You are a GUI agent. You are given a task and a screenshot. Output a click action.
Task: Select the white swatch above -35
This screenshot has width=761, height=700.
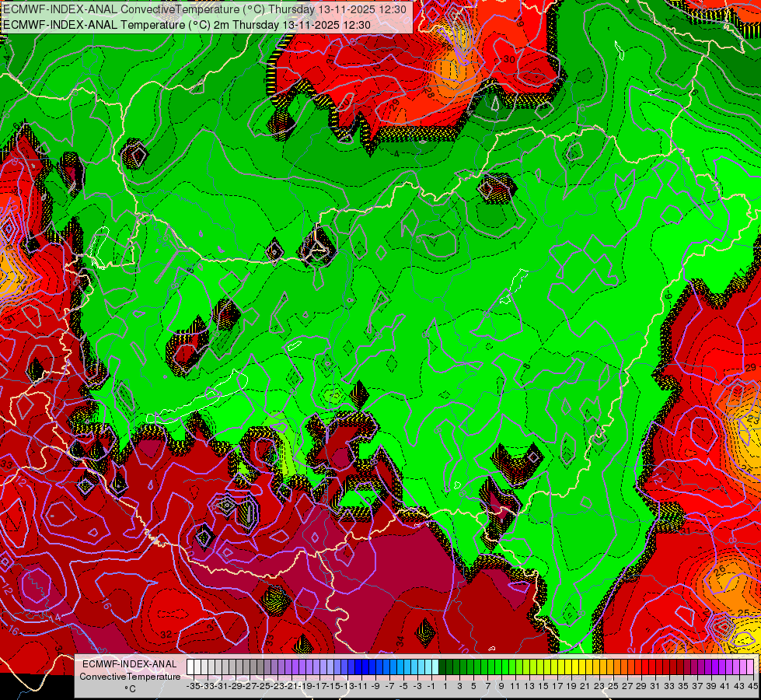pos(190,667)
